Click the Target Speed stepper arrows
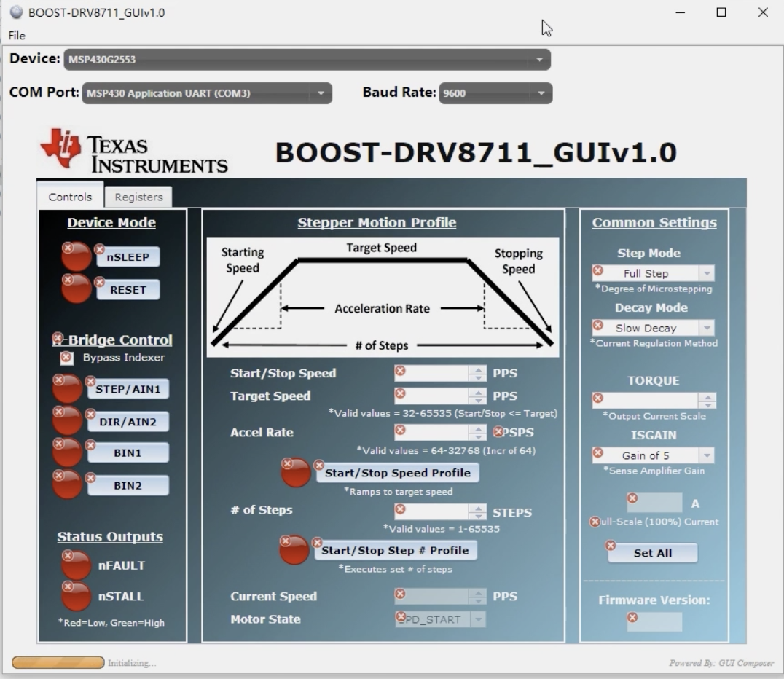Viewport: 784px width, 679px height. [478, 396]
